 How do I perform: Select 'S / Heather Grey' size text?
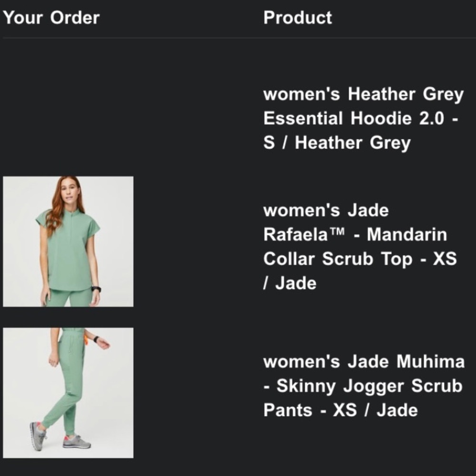coord(337,142)
